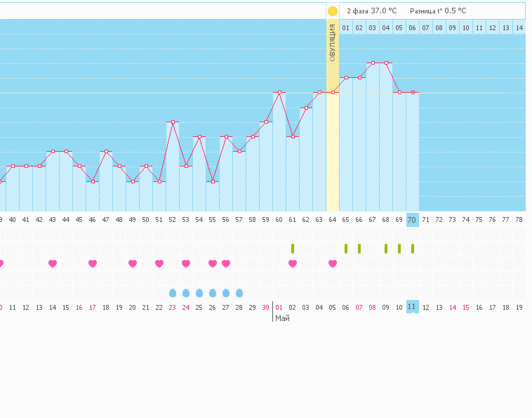The height and width of the screenshot is (418, 532).
Task: Click the blue drop icon on April 23
Action: [173, 293]
